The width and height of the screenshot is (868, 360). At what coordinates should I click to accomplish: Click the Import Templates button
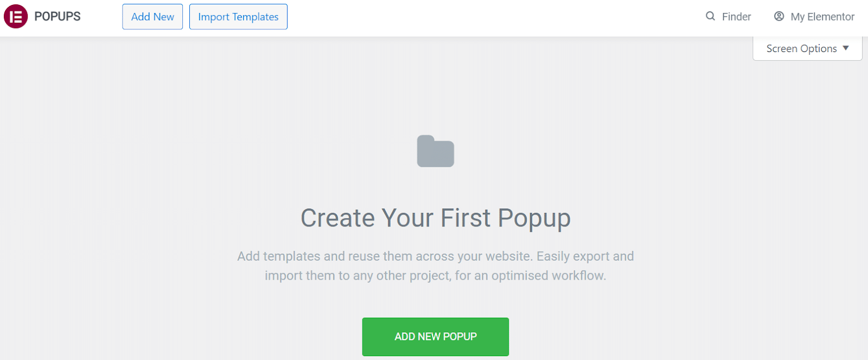coord(238,17)
